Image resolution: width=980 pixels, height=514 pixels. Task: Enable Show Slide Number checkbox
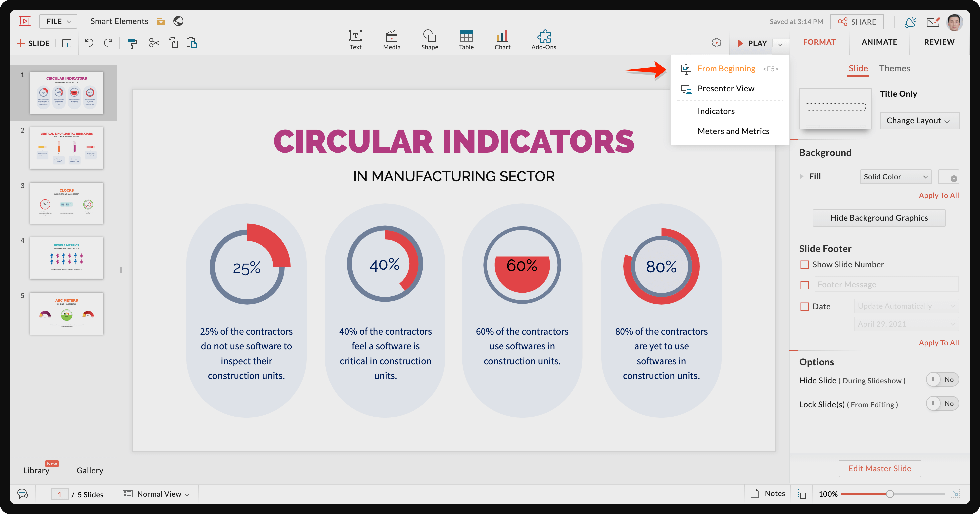click(x=804, y=264)
